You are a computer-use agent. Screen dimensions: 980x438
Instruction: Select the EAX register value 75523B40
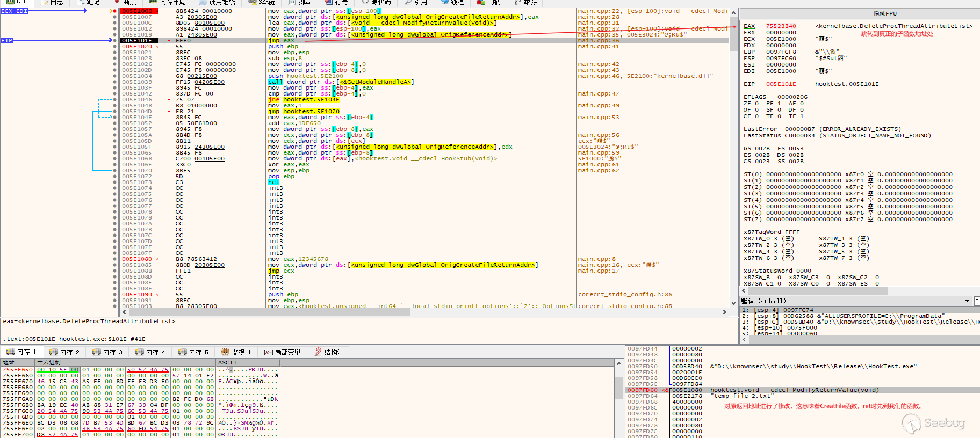click(x=781, y=26)
